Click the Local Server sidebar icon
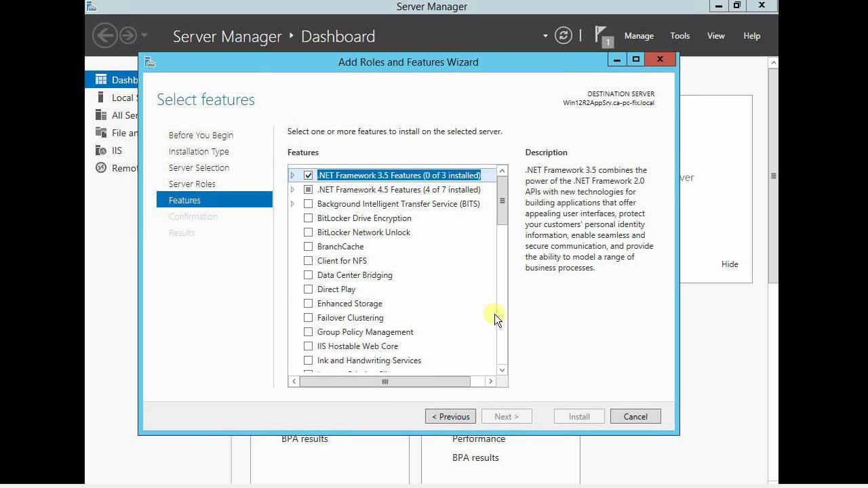 [x=101, y=97]
